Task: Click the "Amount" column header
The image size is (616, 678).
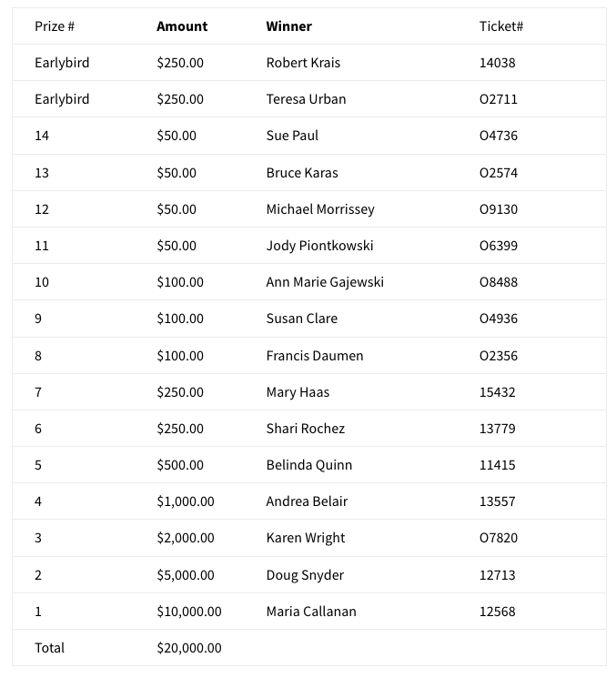Action: coord(182,26)
